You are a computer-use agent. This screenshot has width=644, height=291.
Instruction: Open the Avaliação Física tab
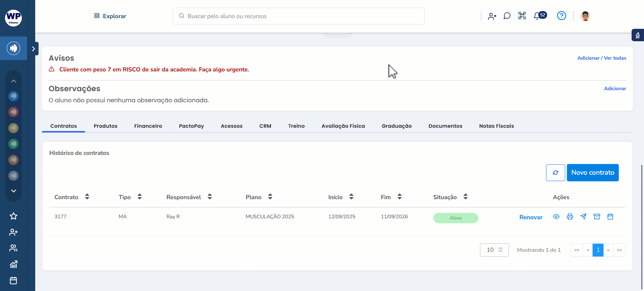coord(343,126)
